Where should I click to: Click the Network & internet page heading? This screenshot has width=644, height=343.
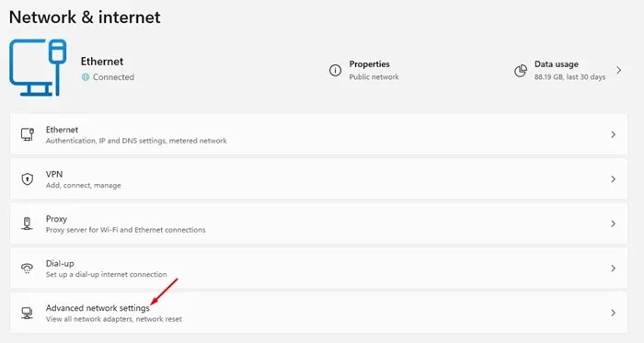point(85,17)
